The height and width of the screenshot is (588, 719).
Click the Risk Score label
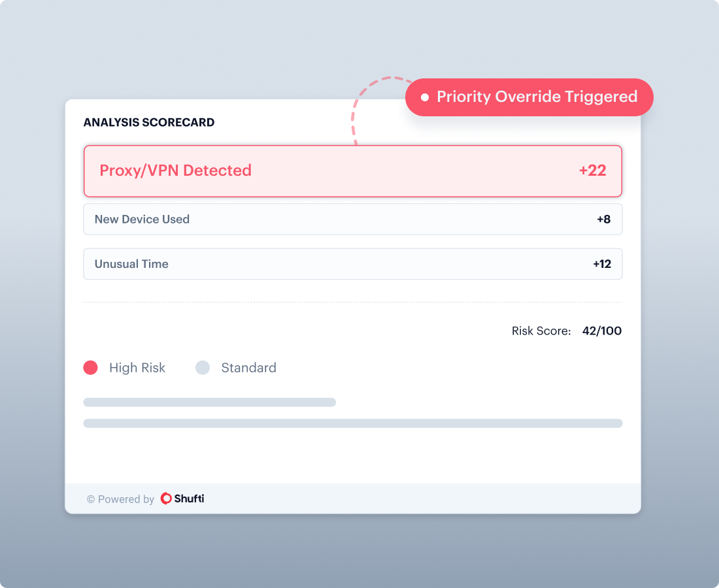click(541, 331)
